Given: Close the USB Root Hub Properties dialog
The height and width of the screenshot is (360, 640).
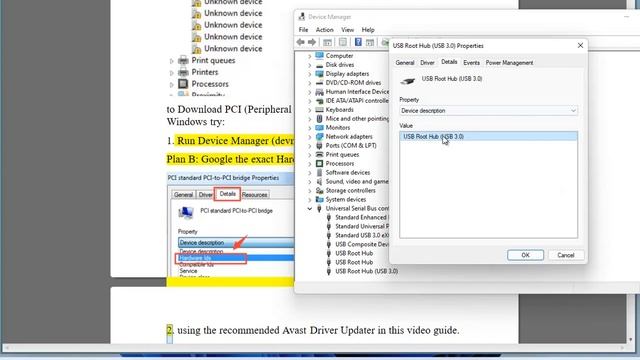Looking at the screenshot, I should click(x=580, y=45).
